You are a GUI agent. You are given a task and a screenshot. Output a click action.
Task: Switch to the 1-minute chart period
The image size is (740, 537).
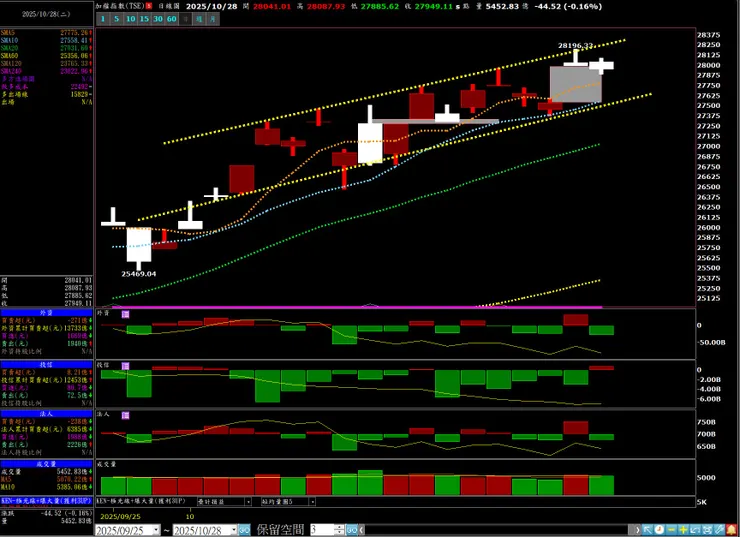(x=102, y=19)
